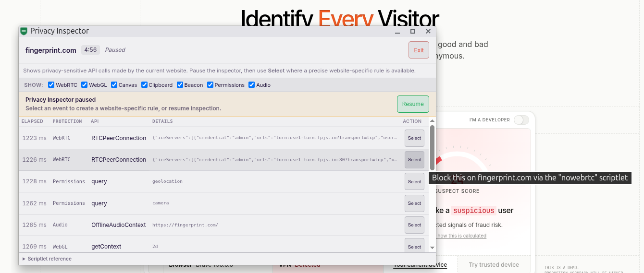Disable the Permissions filter checkbox
The image size is (644, 273).
pyautogui.click(x=210, y=85)
